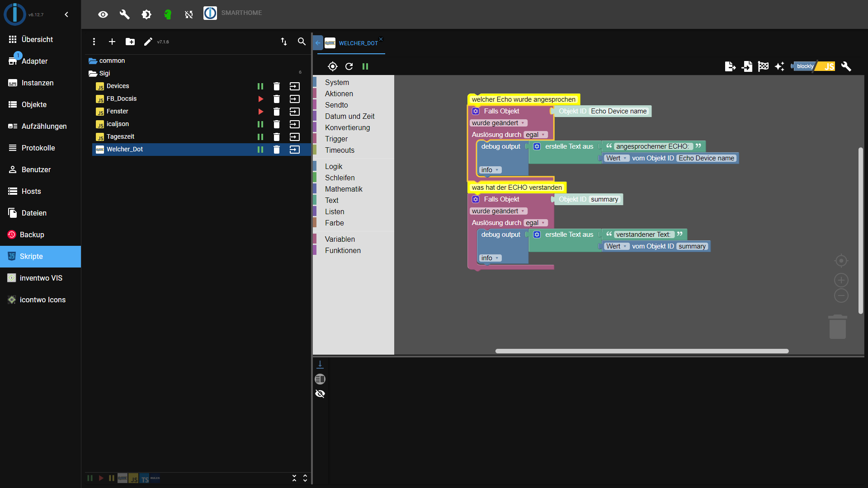This screenshot has width=868, height=488.
Task: Click the add new script plus icon
Action: [x=112, y=42]
